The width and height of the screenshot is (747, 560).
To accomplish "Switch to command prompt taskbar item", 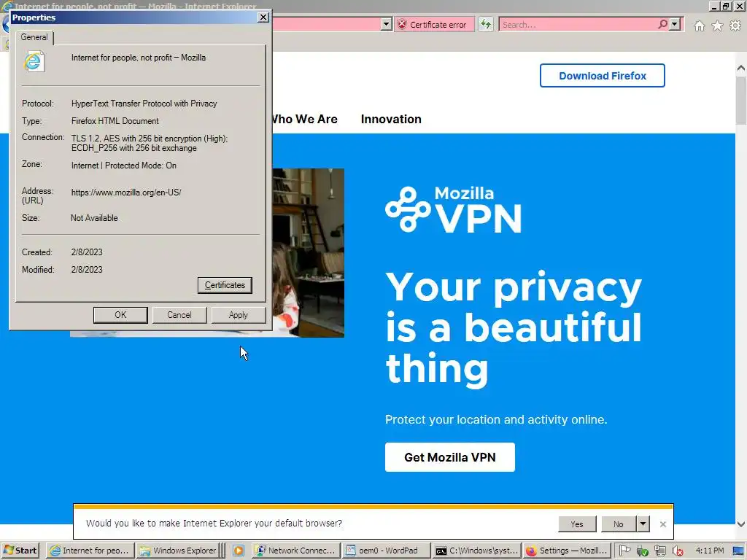I will pos(476,551).
